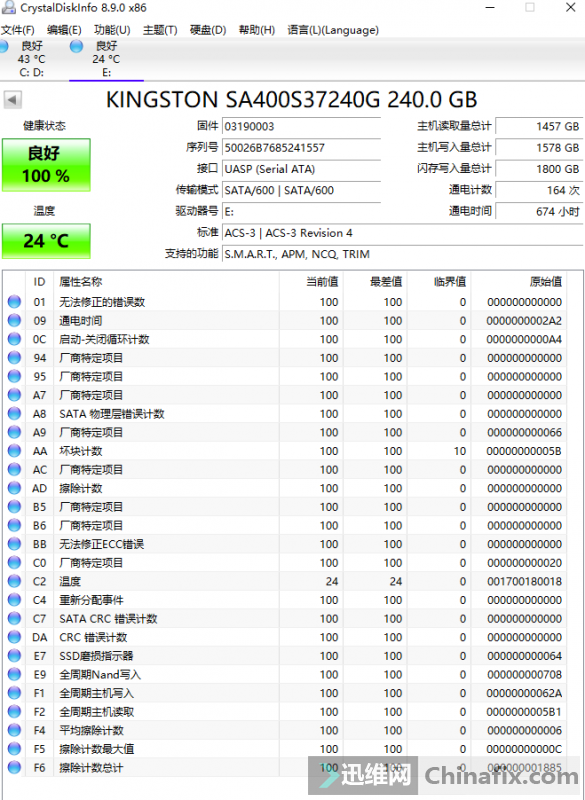Click the 闪存写入量总计 value 1800 GB
The image size is (585, 800).
point(539,169)
